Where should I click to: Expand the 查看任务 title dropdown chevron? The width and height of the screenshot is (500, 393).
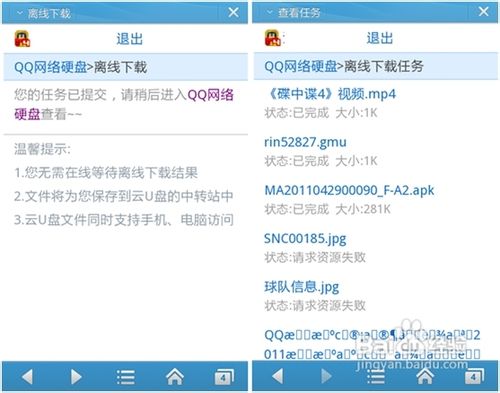coord(269,12)
